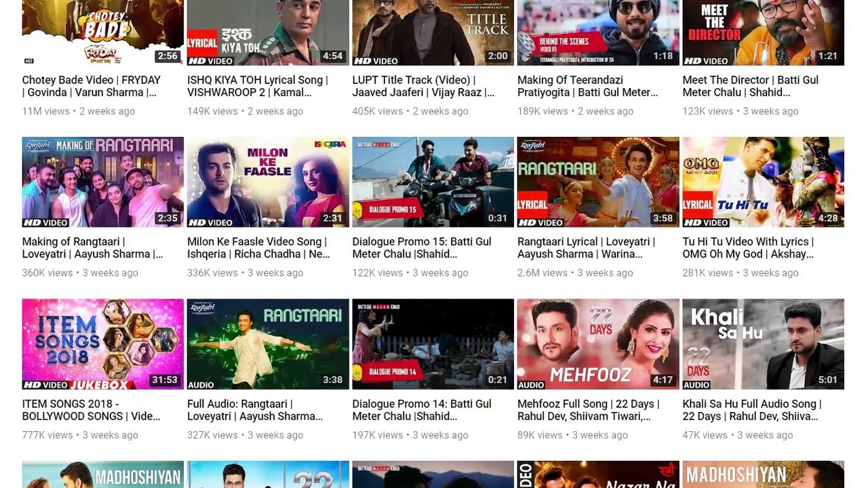Click the '360K views • 3 weeks ago' text
Viewport: 868px width, 488px height.
(80, 273)
